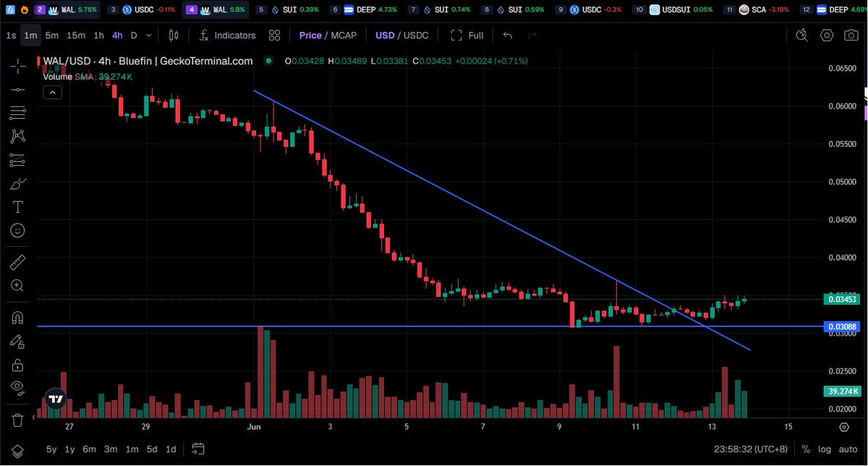Select the forecasting and measurement tools icon
This screenshot has width=868, height=466.
click(x=18, y=160)
